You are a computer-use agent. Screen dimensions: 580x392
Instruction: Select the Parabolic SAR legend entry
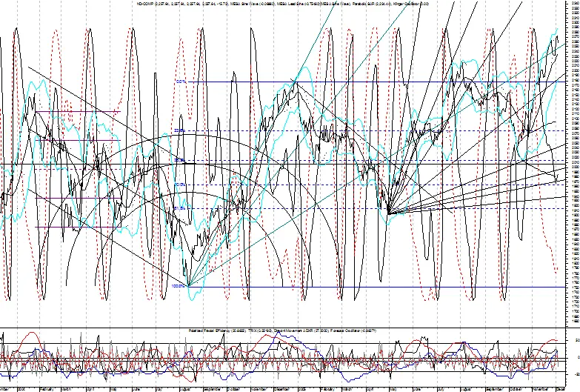pos(371,4)
